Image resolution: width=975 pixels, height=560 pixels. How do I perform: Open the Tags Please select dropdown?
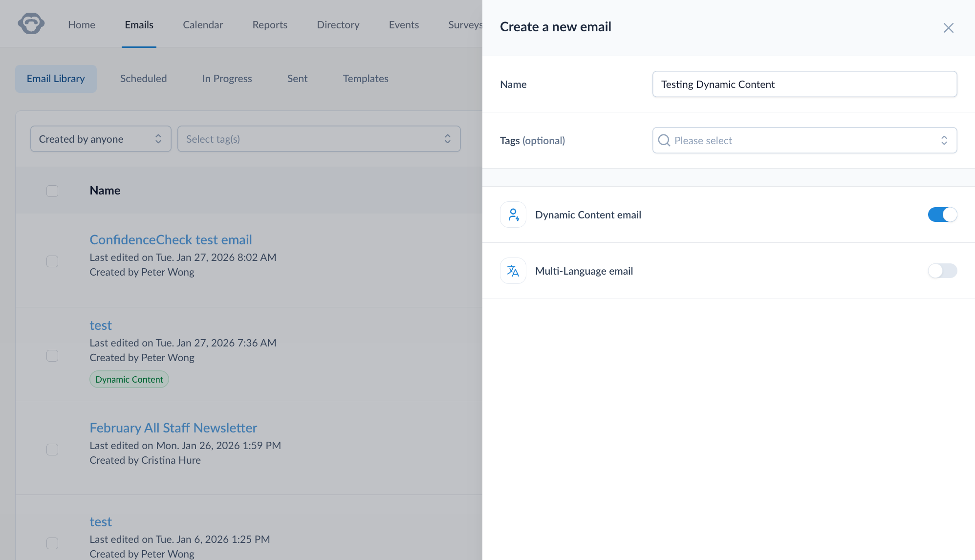(804, 141)
